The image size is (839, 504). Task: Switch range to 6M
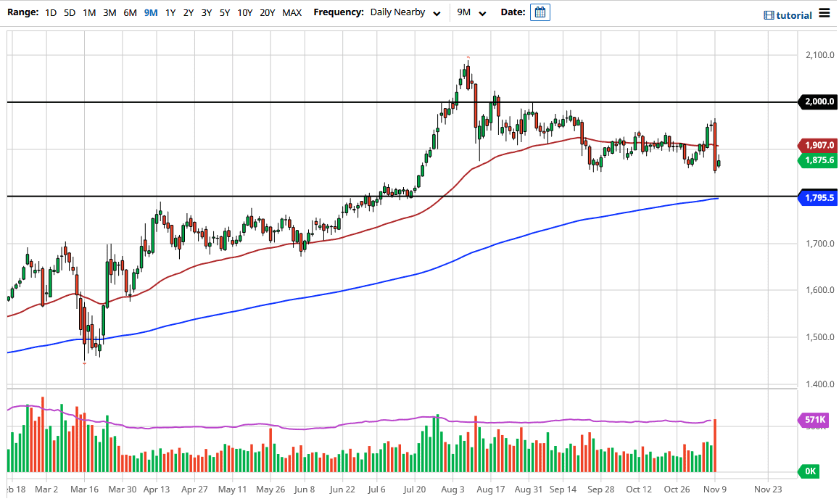coord(130,13)
